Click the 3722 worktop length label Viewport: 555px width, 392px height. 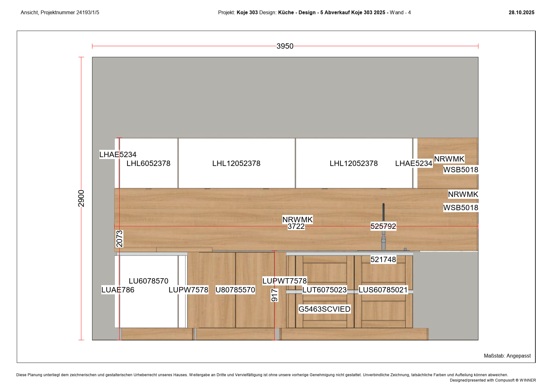tap(296, 227)
